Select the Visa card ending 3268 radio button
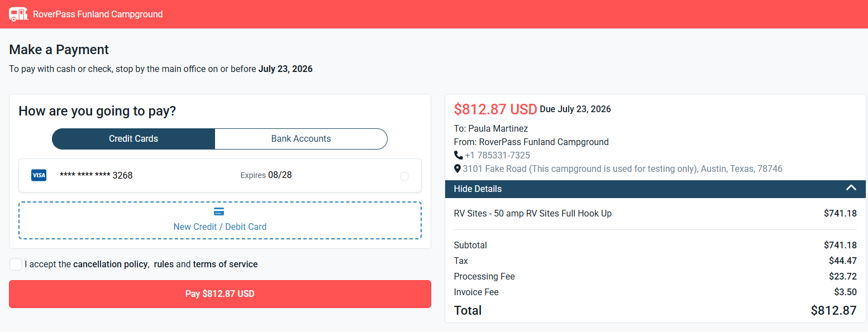This screenshot has width=868, height=332. [x=404, y=176]
